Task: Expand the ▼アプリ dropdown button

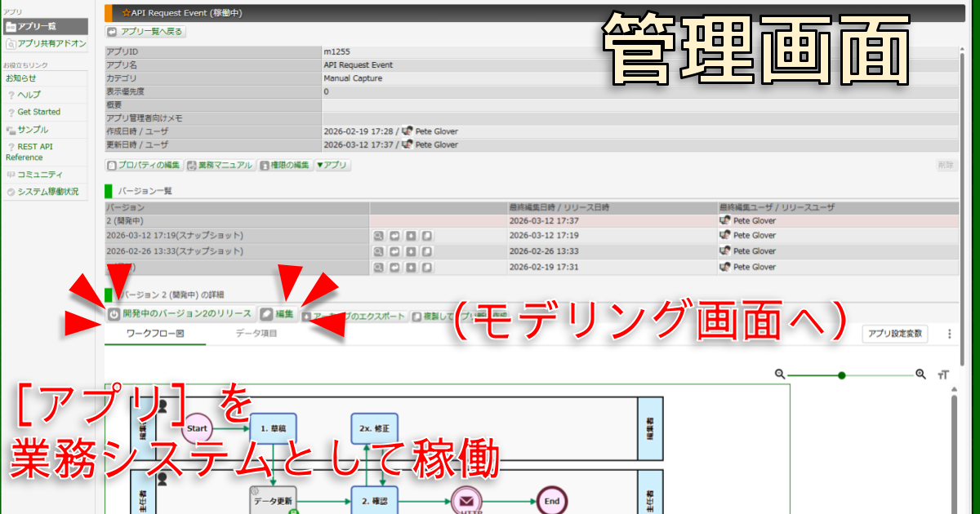Action: click(332, 165)
